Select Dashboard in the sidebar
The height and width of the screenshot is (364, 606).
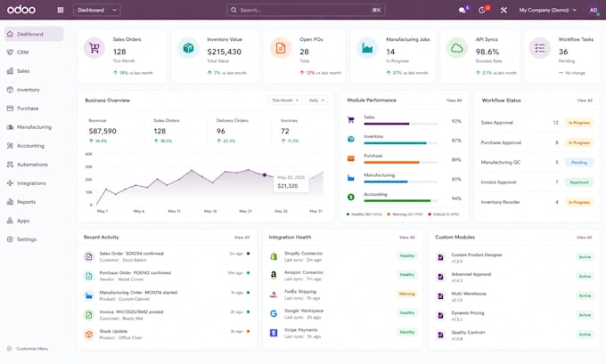pos(34,34)
